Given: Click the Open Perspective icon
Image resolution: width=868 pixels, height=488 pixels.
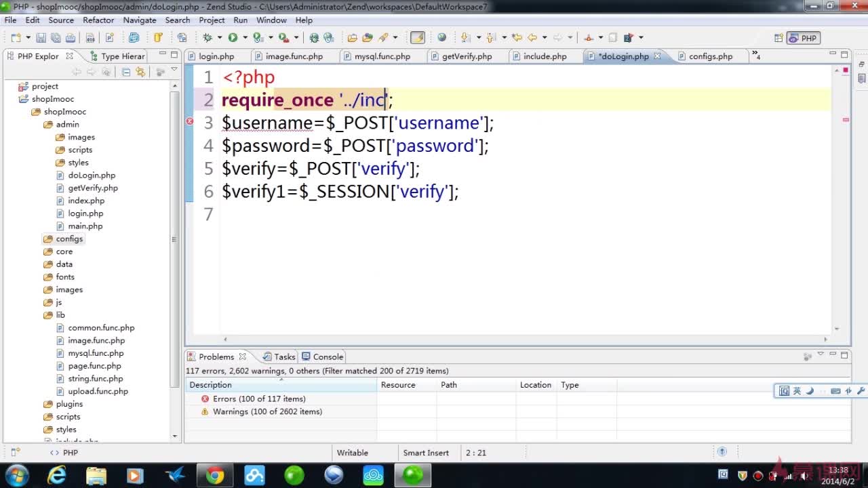Looking at the screenshot, I should tap(778, 38).
